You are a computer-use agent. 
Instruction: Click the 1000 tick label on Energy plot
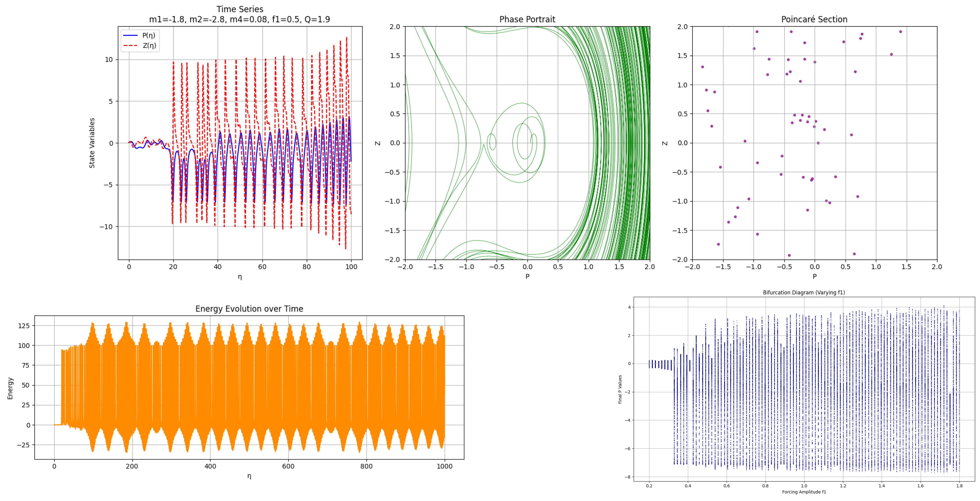444,466
